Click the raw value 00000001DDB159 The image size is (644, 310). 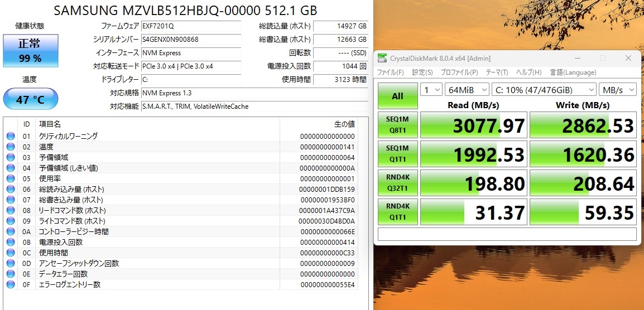point(328,190)
